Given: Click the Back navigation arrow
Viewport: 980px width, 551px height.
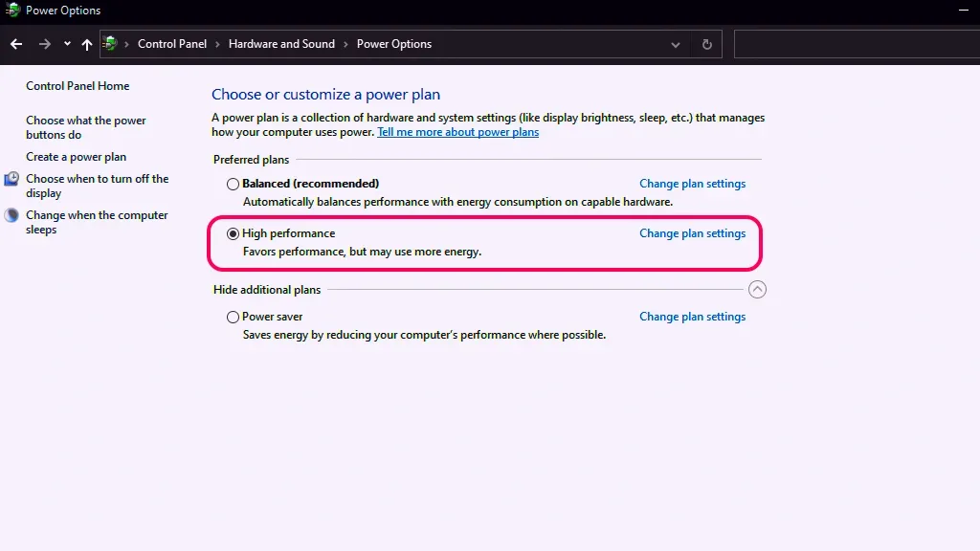Looking at the screenshot, I should point(16,44).
